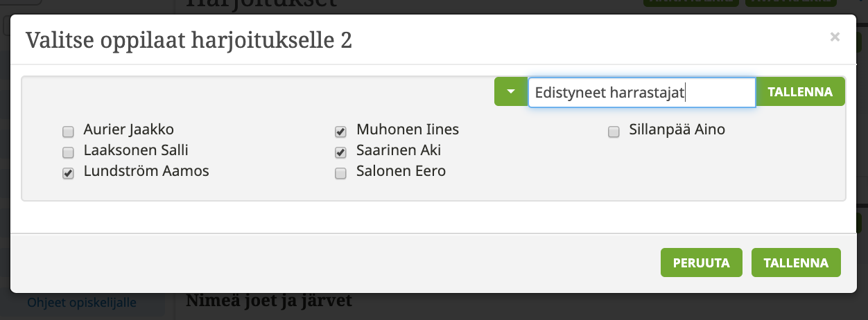Image resolution: width=868 pixels, height=320 pixels.
Task: Tick the Salonen Eero checkbox
Action: point(340,173)
